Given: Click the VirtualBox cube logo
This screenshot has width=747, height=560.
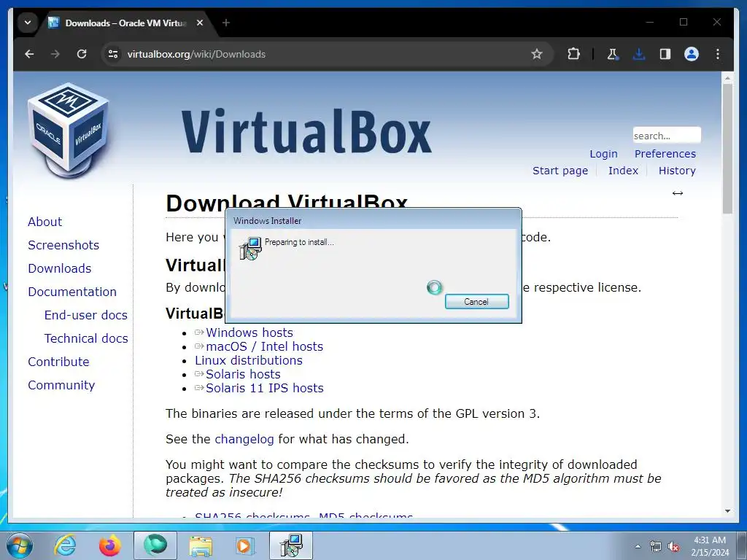Looking at the screenshot, I should (69, 131).
